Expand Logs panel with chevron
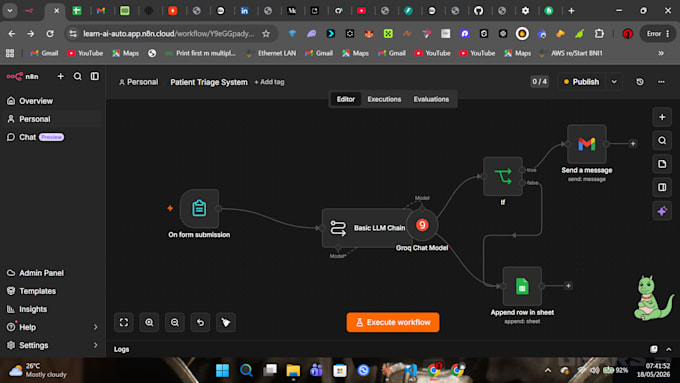 669,349
